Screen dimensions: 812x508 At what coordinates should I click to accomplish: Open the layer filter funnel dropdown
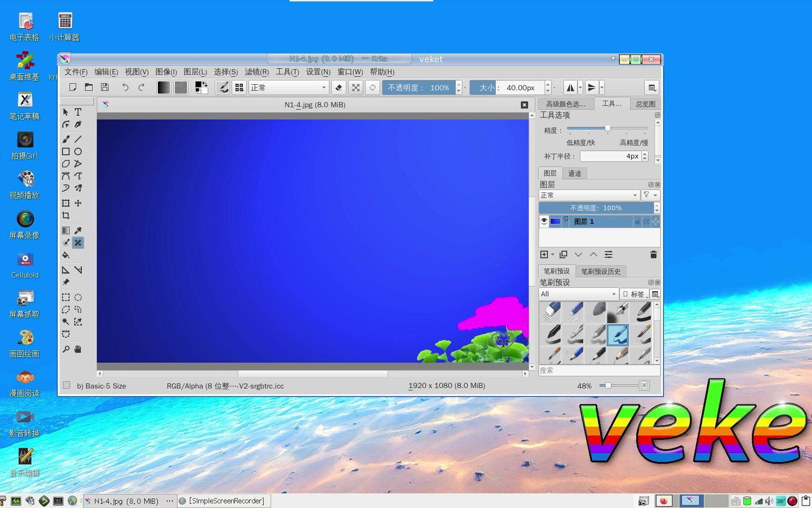point(650,195)
